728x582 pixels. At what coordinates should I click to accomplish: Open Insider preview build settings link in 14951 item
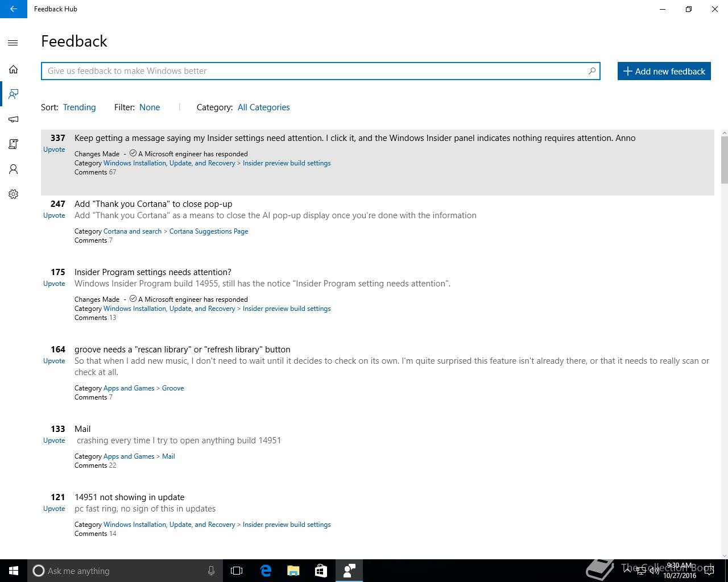287,525
